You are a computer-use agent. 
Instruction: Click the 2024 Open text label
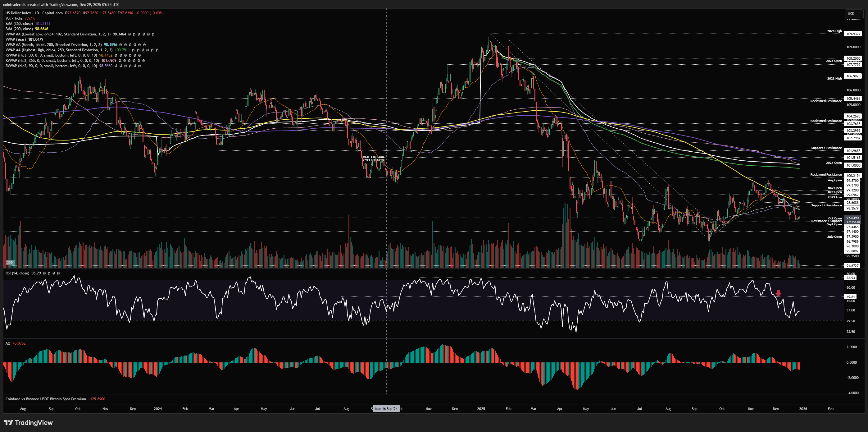[x=834, y=163]
